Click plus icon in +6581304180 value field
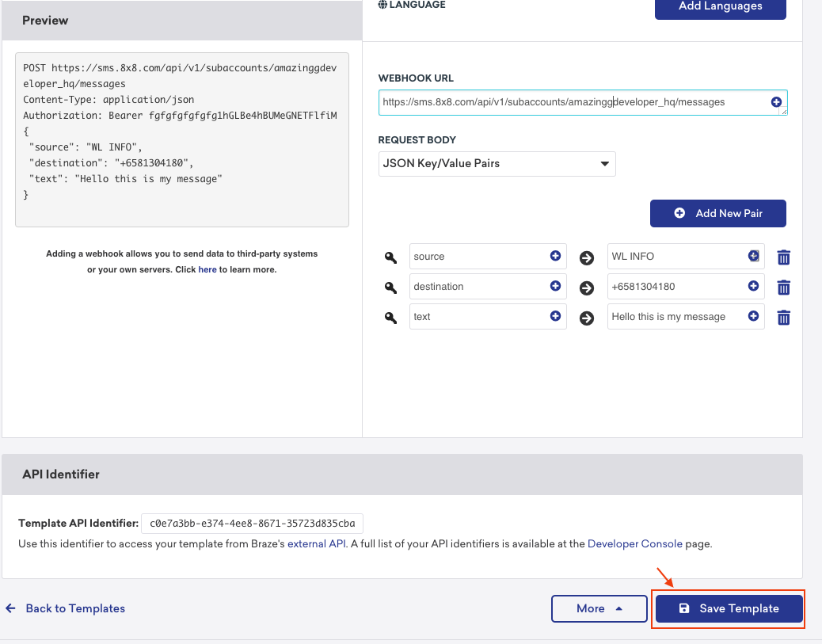Image resolution: width=822 pixels, height=644 pixels. [x=754, y=286]
